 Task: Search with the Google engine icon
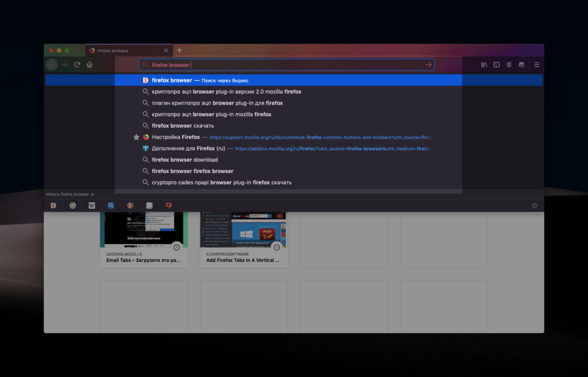73,205
